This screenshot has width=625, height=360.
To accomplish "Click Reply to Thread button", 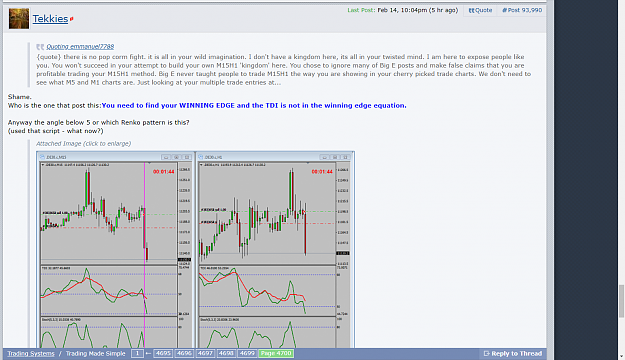I will [513, 354].
